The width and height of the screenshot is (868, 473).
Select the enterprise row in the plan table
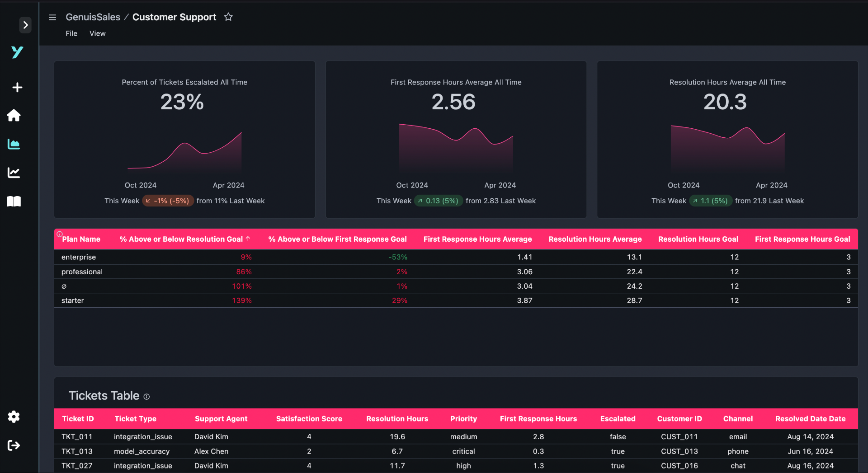pos(79,257)
